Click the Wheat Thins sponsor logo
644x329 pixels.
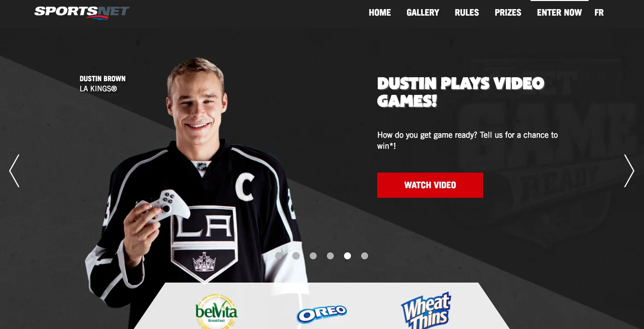(x=426, y=310)
